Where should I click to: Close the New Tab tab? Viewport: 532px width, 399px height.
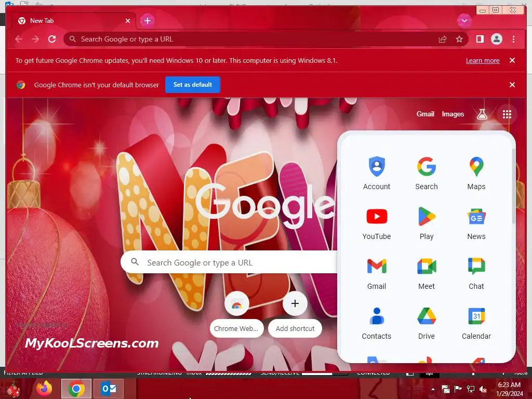coord(128,21)
